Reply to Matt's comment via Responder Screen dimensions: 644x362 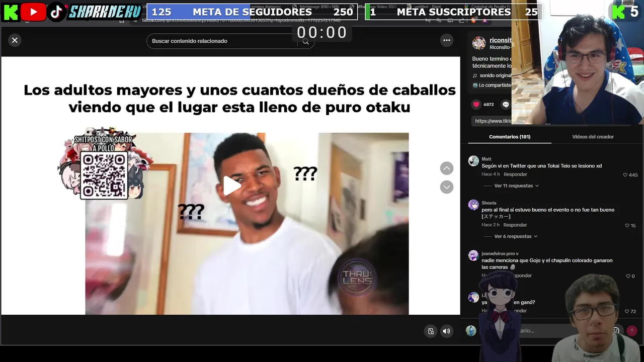(x=515, y=174)
